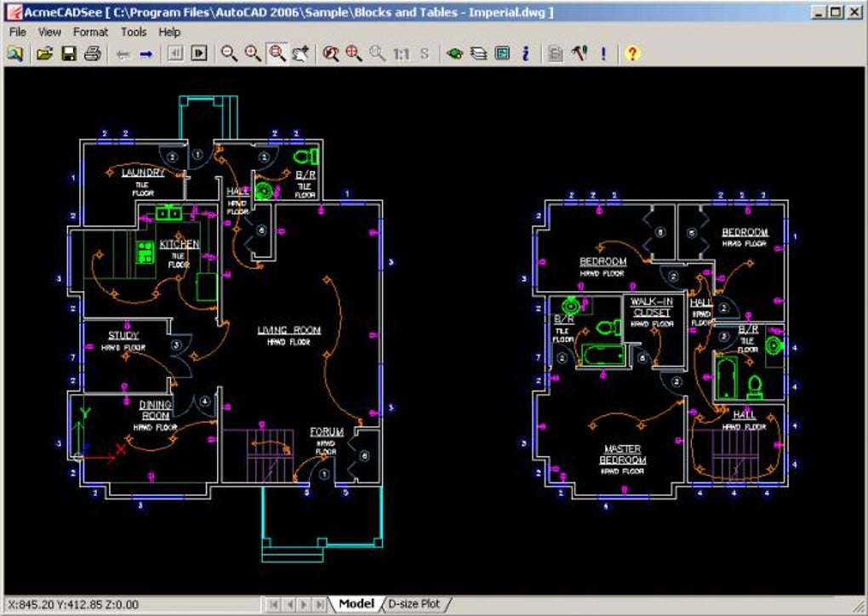
Task: Open the hammer tools options icon
Action: [579, 54]
